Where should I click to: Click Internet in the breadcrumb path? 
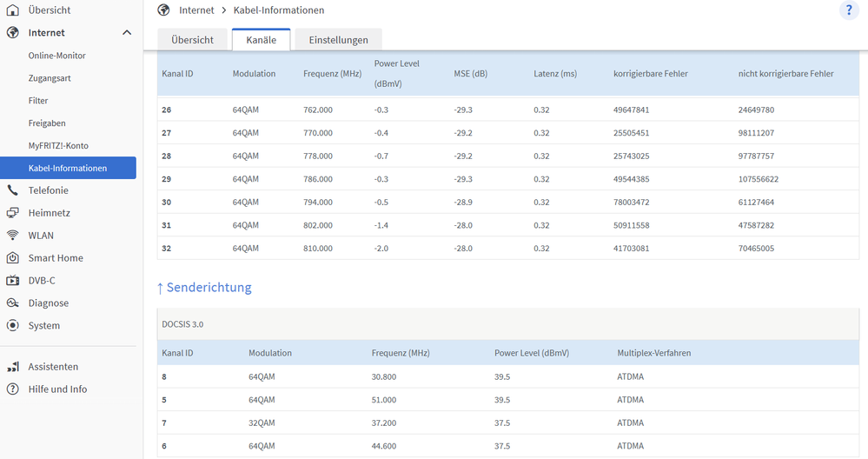point(195,10)
